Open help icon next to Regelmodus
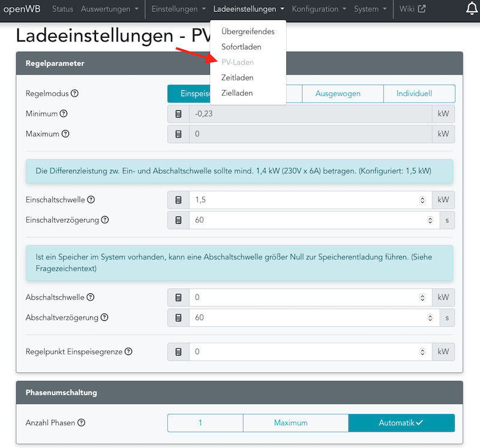This screenshot has height=448, width=480. (x=75, y=94)
